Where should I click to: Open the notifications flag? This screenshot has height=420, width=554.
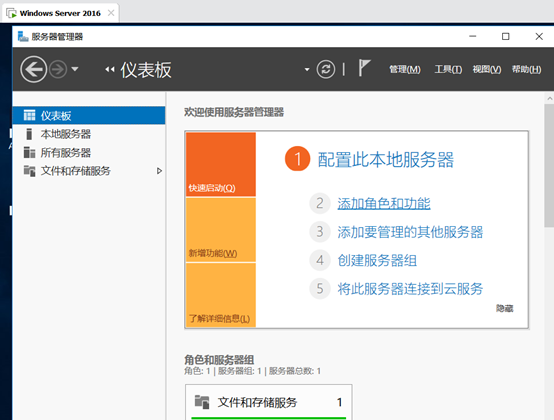[x=364, y=68]
